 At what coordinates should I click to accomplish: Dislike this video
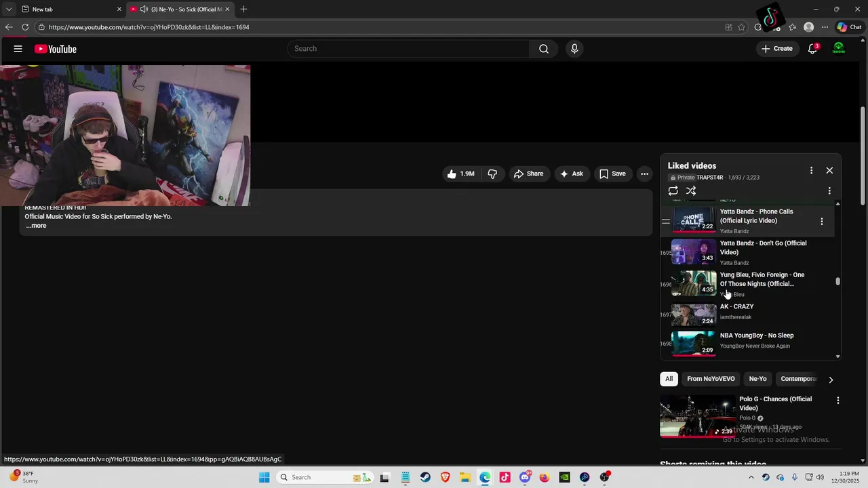point(492,174)
